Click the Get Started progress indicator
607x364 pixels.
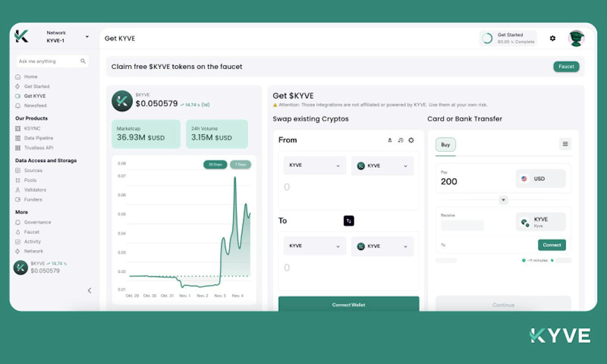click(508, 38)
